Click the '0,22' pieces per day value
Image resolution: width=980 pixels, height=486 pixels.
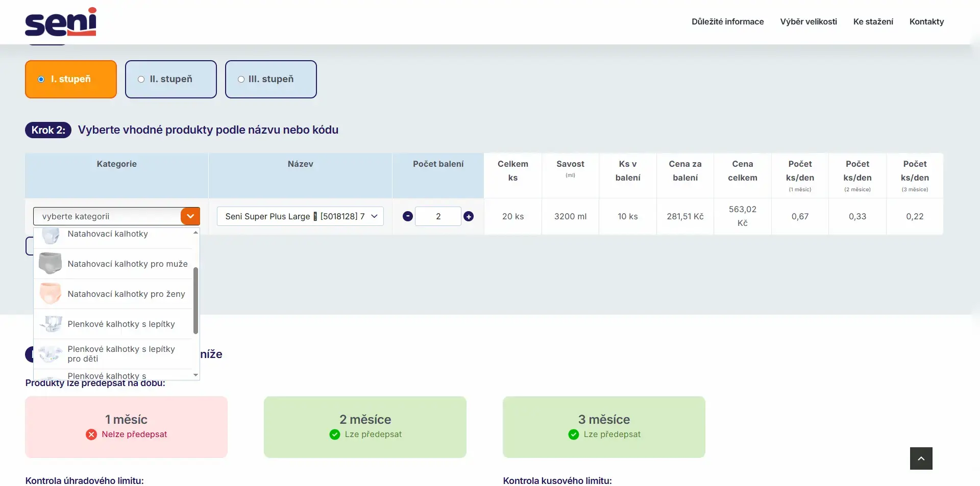915,216
